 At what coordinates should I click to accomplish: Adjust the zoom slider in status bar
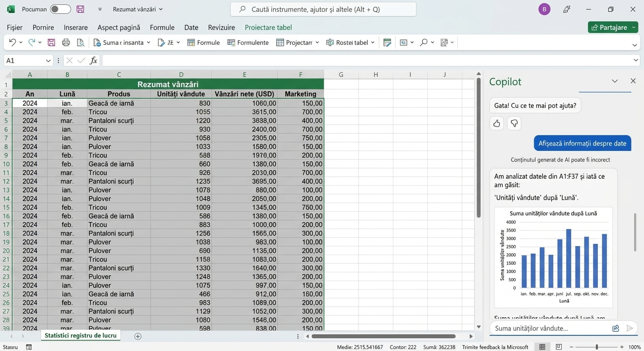pyautogui.click(x=596, y=347)
